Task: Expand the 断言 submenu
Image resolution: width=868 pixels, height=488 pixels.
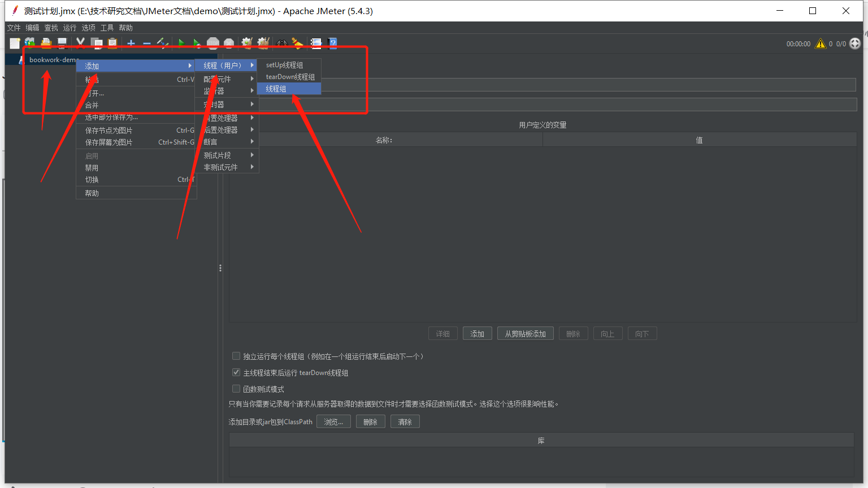Action: [227, 142]
